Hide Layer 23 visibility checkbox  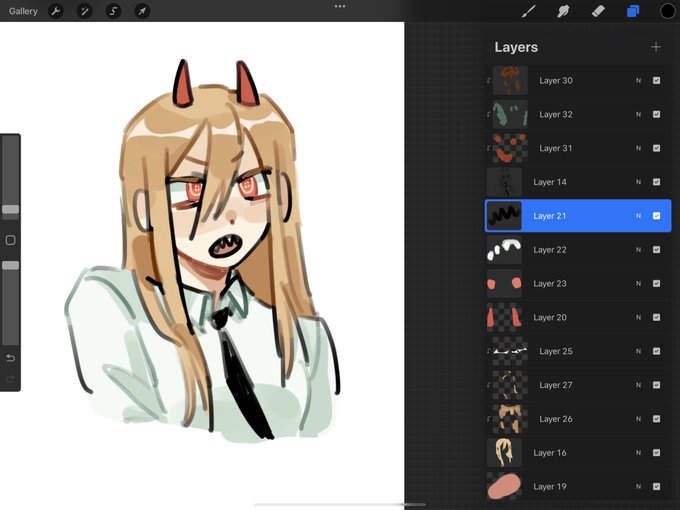(656, 283)
